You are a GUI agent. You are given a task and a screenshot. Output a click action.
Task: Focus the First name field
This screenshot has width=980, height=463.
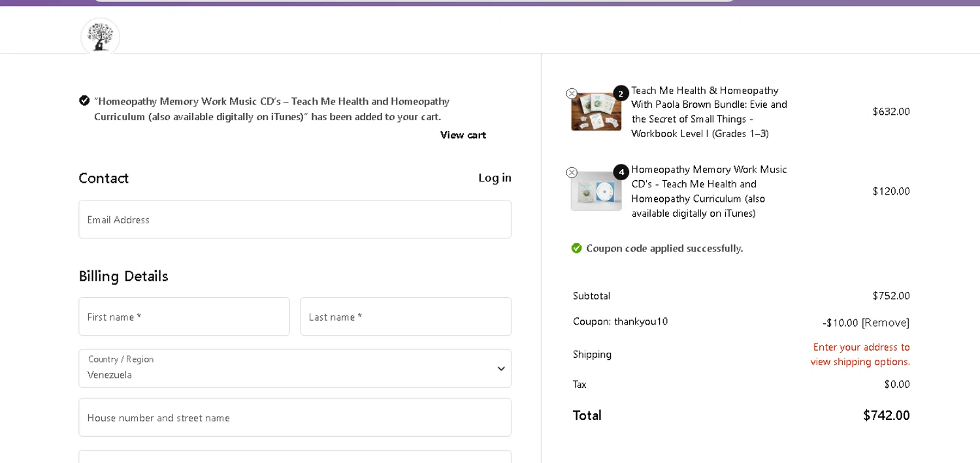tap(184, 317)
